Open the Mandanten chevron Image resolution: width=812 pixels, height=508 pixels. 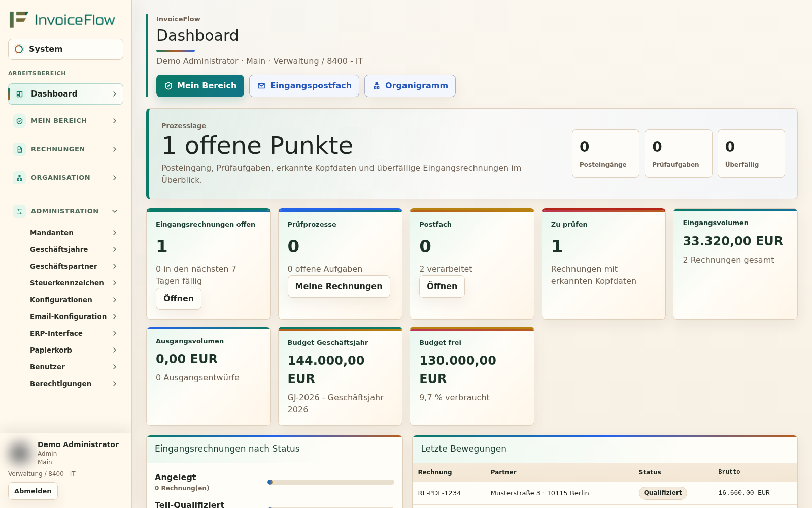(x=115, y=233)
